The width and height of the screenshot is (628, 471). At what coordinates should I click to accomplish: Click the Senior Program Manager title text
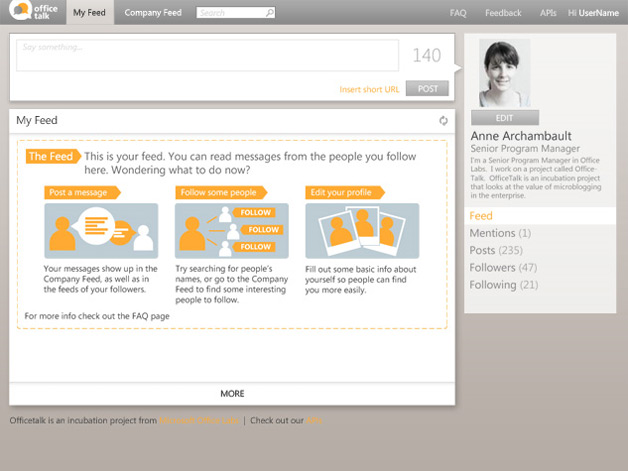[x=525, y=149]
